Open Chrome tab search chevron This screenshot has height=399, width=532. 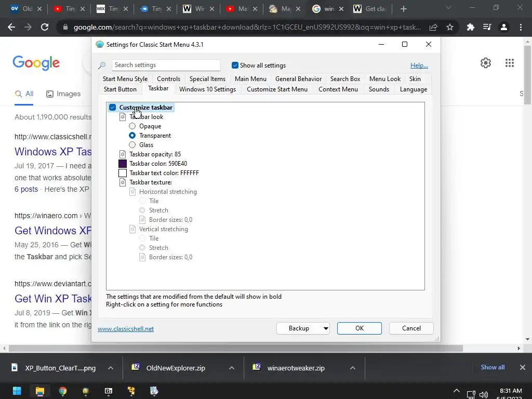[x=448, y=8]
